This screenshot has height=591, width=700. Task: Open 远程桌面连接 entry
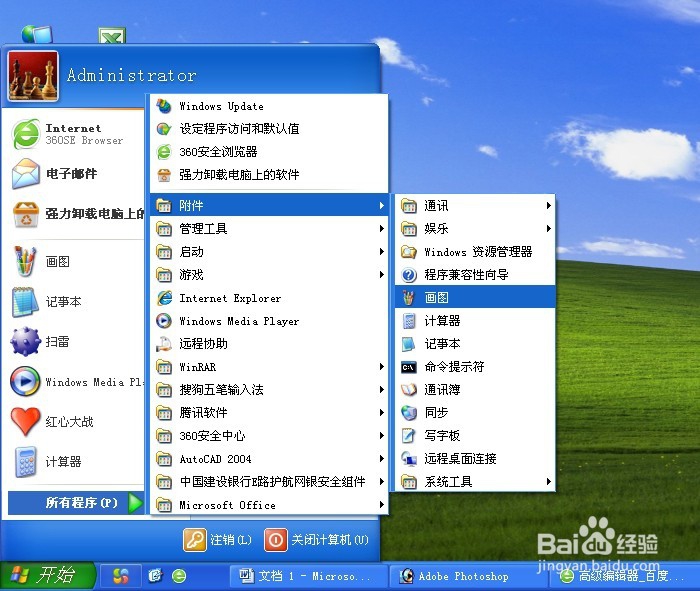(x=475, y=458)
